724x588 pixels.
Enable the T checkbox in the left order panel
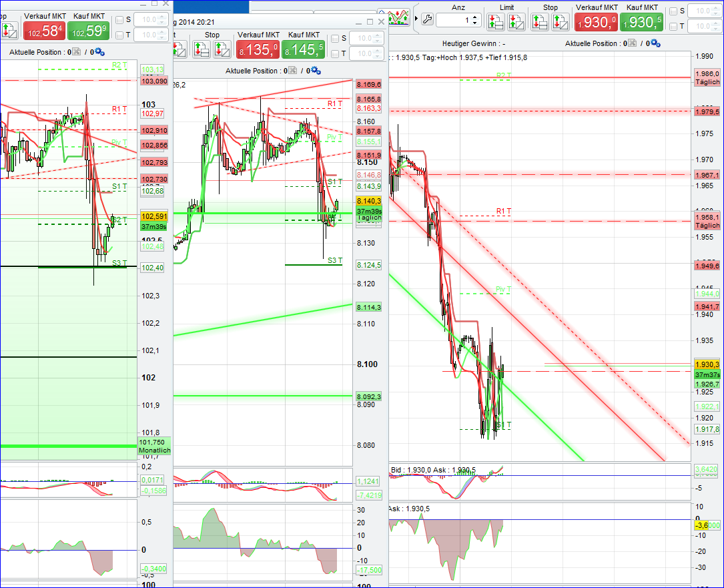[x=119, y=33]
